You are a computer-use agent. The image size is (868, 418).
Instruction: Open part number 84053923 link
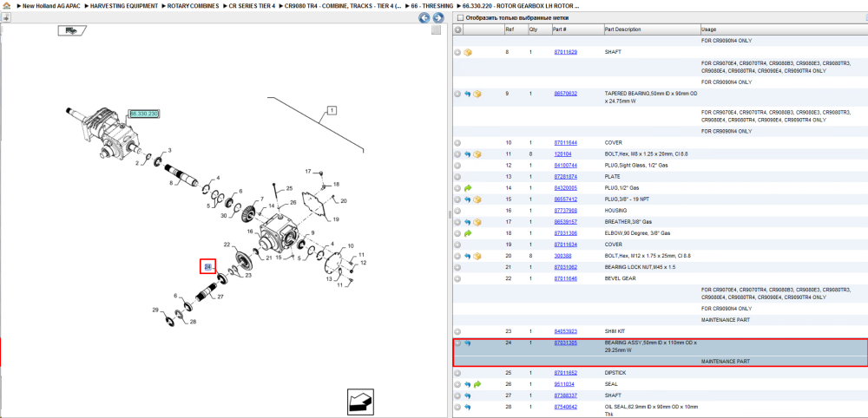(566, 332)
